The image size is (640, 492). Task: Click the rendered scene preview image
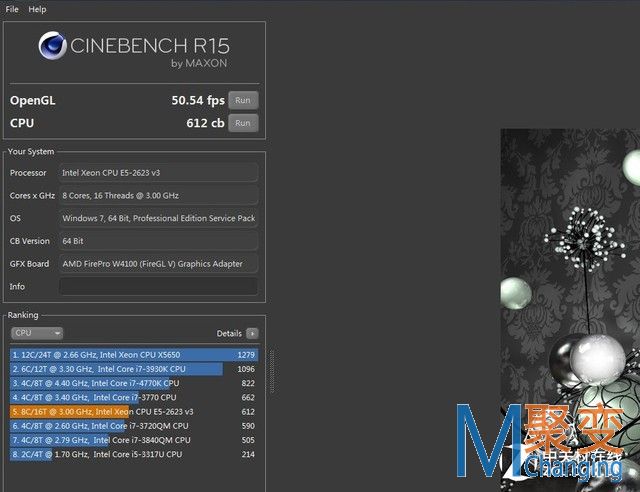coord(570,310)
